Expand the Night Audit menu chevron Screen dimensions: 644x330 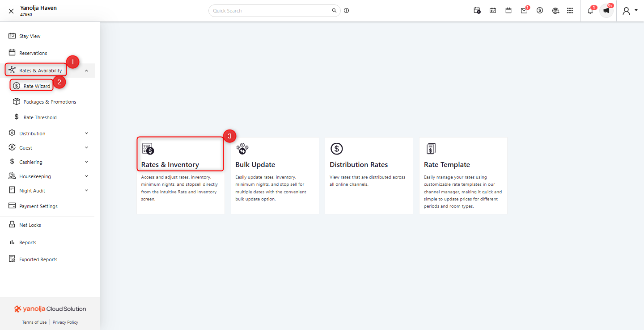[x=86, y=190]
